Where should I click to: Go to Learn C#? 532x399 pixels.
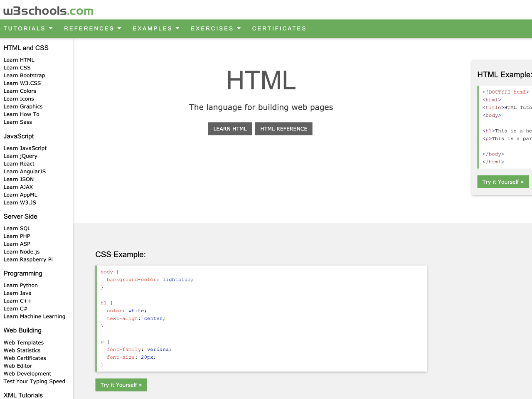pyautogui.click(x=15, y=309)
